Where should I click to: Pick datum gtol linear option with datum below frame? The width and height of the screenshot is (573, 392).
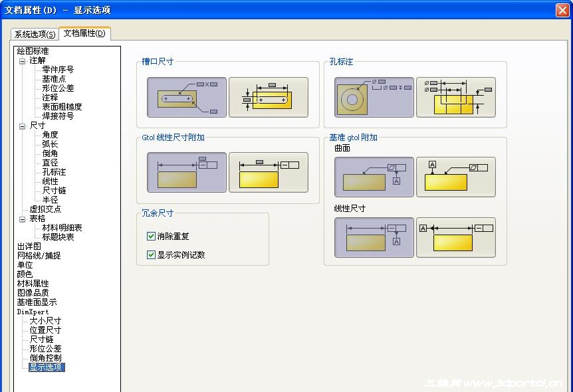tap(374, 237)
